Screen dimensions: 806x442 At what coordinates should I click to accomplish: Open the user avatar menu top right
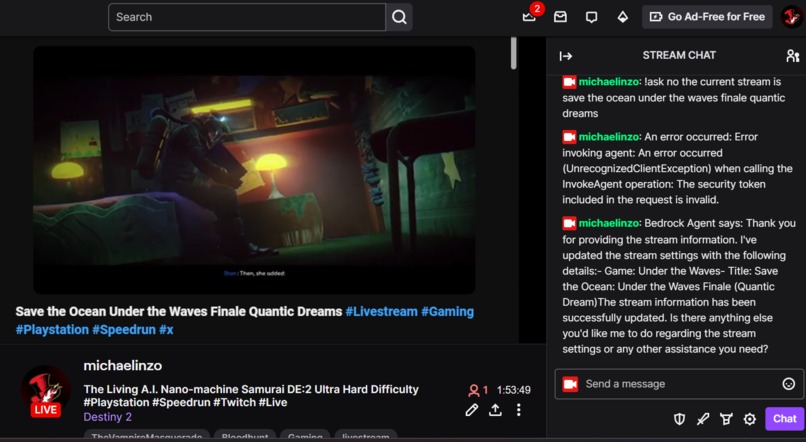click(792, 16)
